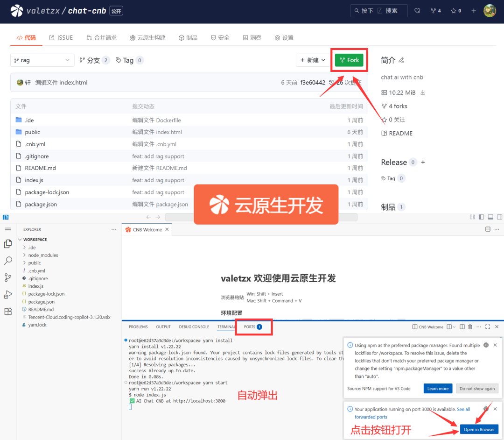Click Learn more in npm notification

click(438, 389)
